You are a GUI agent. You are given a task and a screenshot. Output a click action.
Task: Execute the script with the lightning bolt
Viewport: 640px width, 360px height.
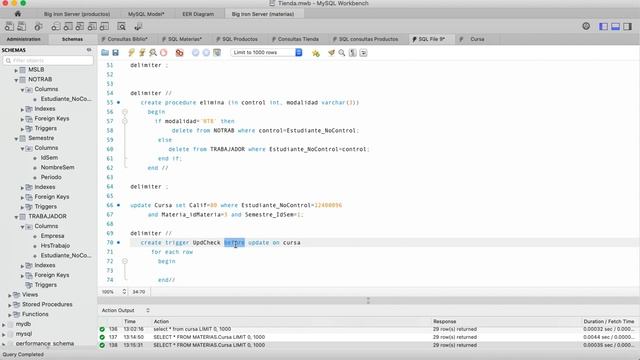click(x=131, y=53)
